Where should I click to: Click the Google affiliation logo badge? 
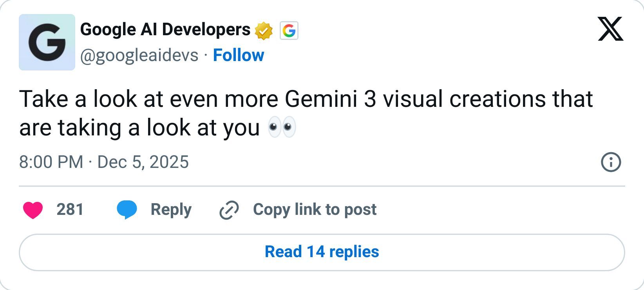tap(289, 31)
